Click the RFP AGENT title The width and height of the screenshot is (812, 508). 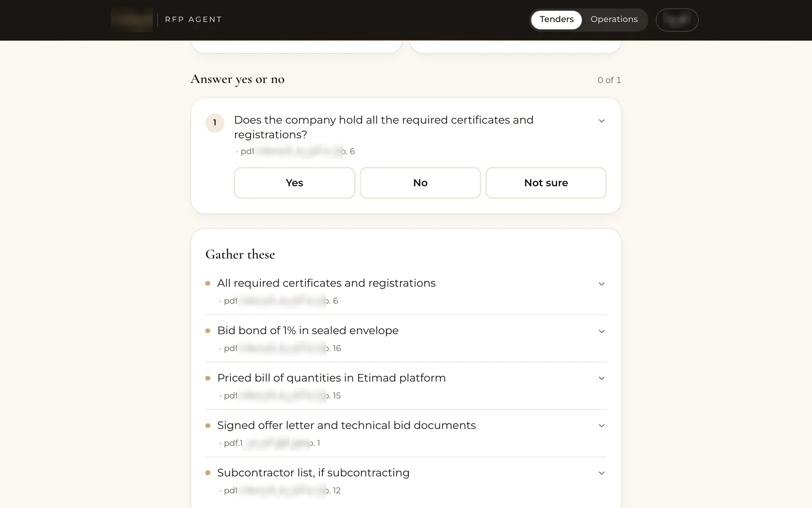[x=194, y=19]
